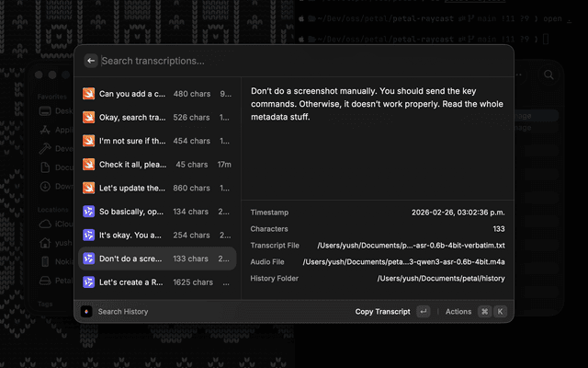Viewport: 588px width, 368px height.
Task: Click the Petal icon beside Search History
Action: click(86, 312)
